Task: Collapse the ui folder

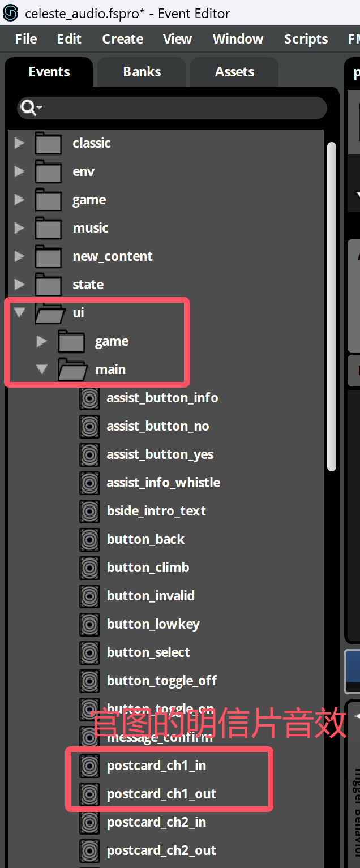Action: pyautogui.click(x=19, y=312)
